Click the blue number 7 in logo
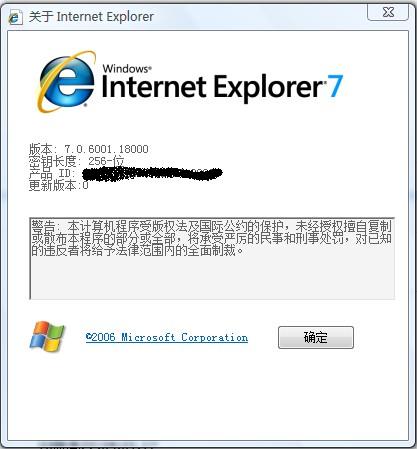417x449 pixels. [x=335, y=86]
